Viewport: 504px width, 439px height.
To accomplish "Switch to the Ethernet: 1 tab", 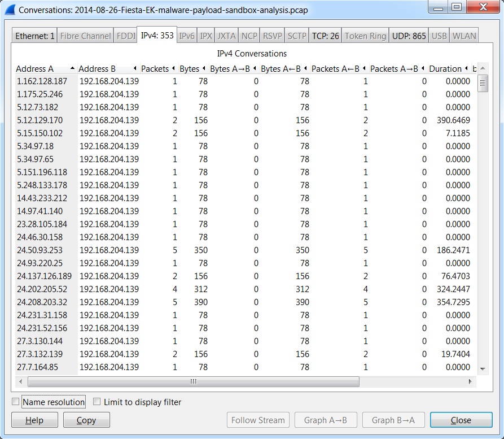I will pyautogui.click(x=35, y=36).
